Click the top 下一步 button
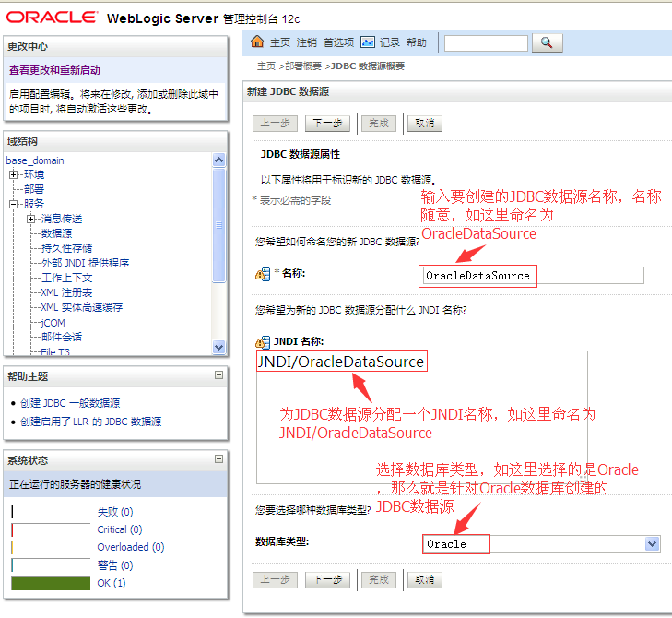The image size is (672, 618). coord(327,123)
